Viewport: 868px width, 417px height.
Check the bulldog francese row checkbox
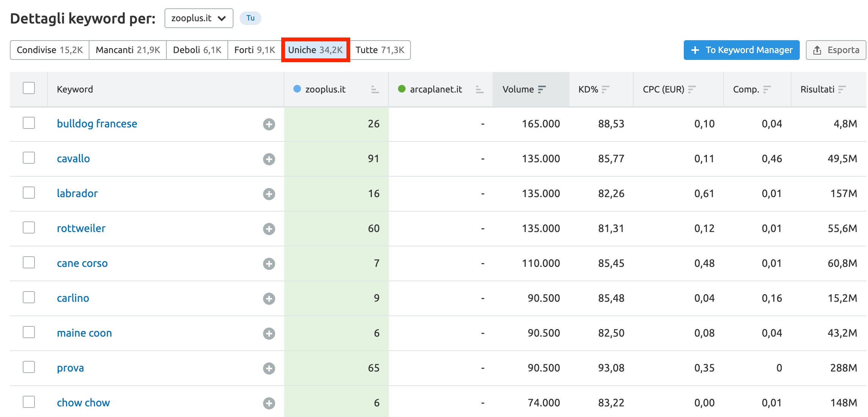coord(29,123)
